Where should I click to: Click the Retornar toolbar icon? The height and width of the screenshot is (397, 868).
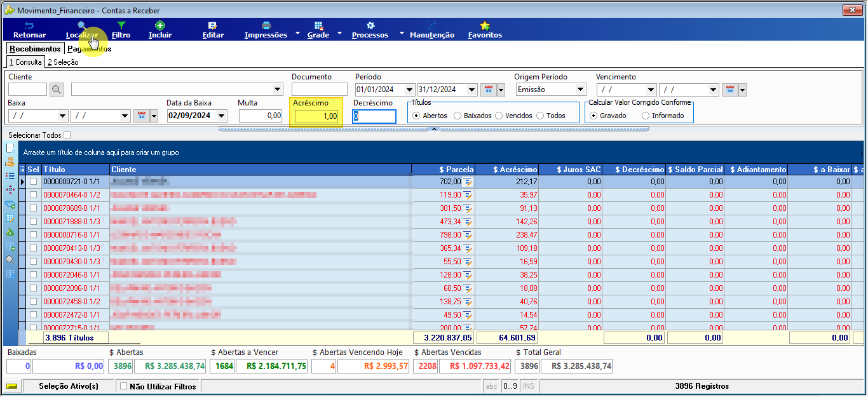[29, 25]
